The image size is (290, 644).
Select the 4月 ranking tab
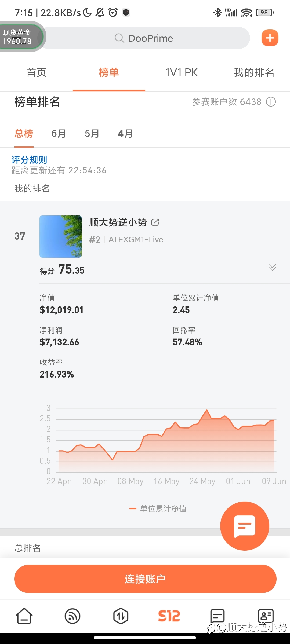click(125, 133)
